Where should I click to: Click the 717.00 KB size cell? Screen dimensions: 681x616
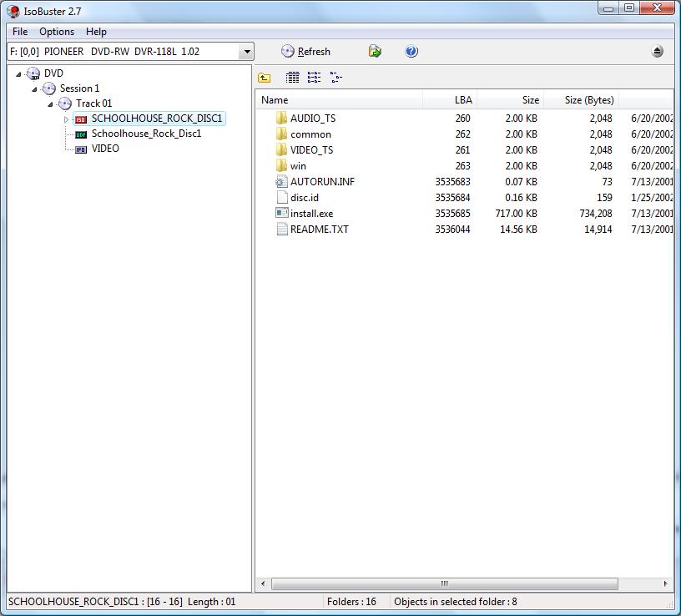[x=516, y=214]
